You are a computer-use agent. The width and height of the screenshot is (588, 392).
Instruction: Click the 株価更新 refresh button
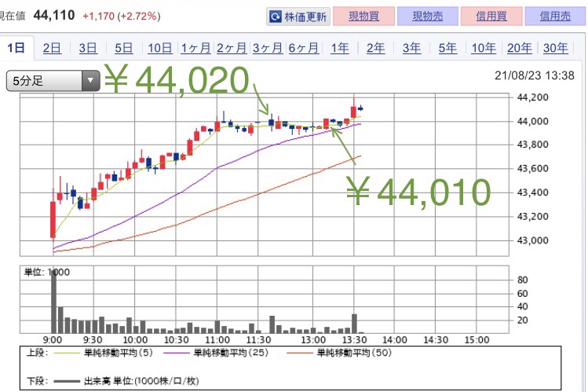coord(298,16)
